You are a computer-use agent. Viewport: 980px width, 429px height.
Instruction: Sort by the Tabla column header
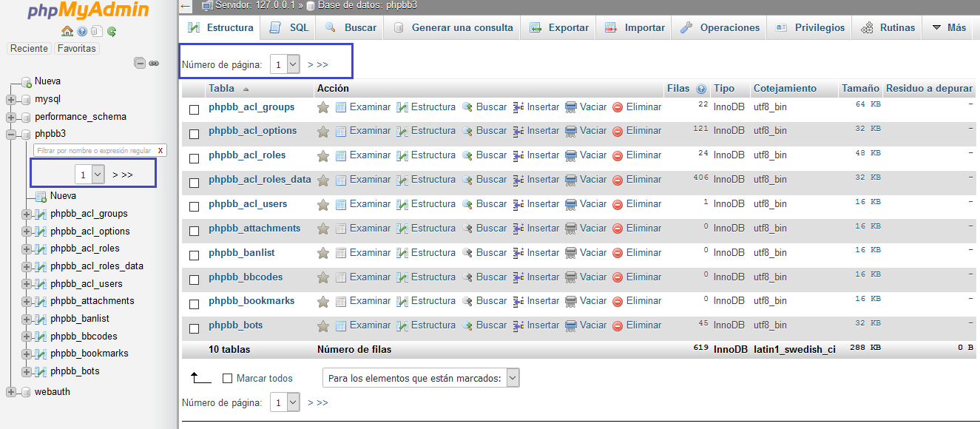[x=221, y=89]
